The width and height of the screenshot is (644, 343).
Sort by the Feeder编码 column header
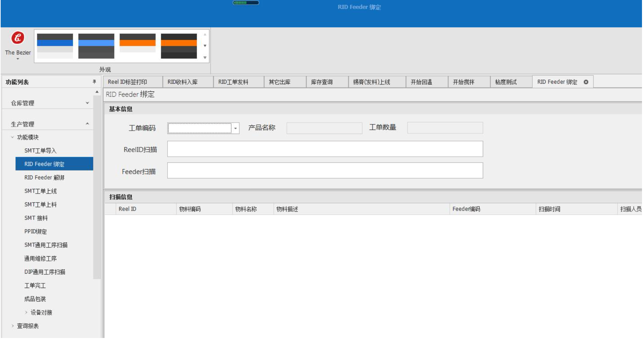(x=466, y=209)
